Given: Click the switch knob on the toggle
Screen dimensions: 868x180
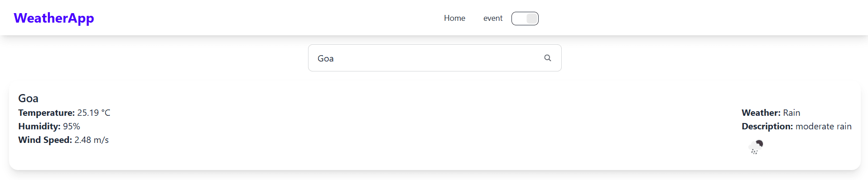Looking at the screenshot, I should coord(532,19).
